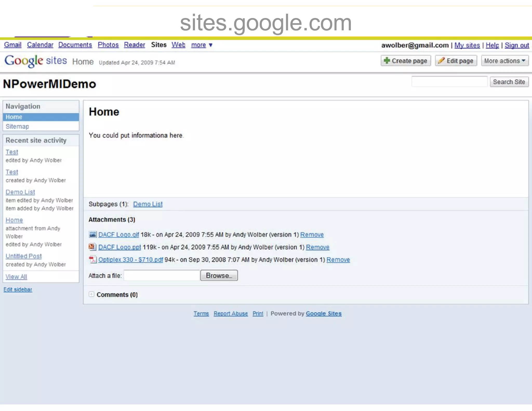Expand the more menu arrow
The image size is (532, 411).
[x=211, y=45]
